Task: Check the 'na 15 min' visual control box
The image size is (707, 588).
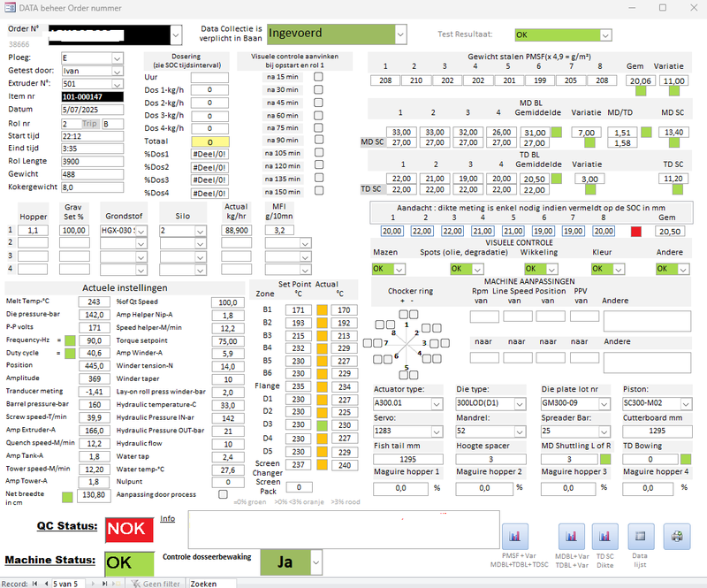Action: tap(318, 77)
